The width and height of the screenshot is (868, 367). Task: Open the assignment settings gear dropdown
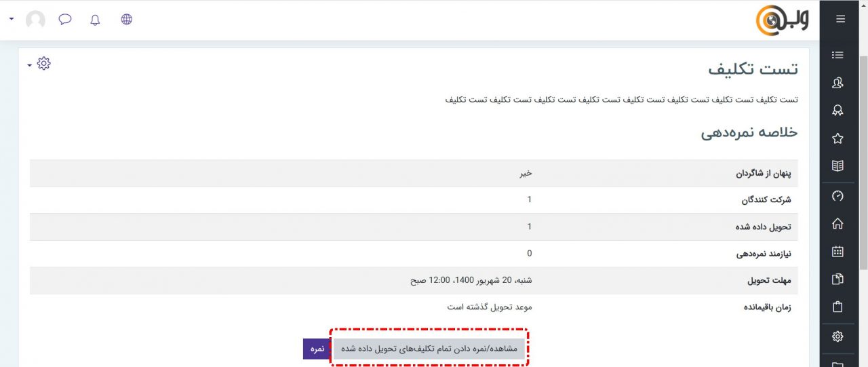click(40, 64)
